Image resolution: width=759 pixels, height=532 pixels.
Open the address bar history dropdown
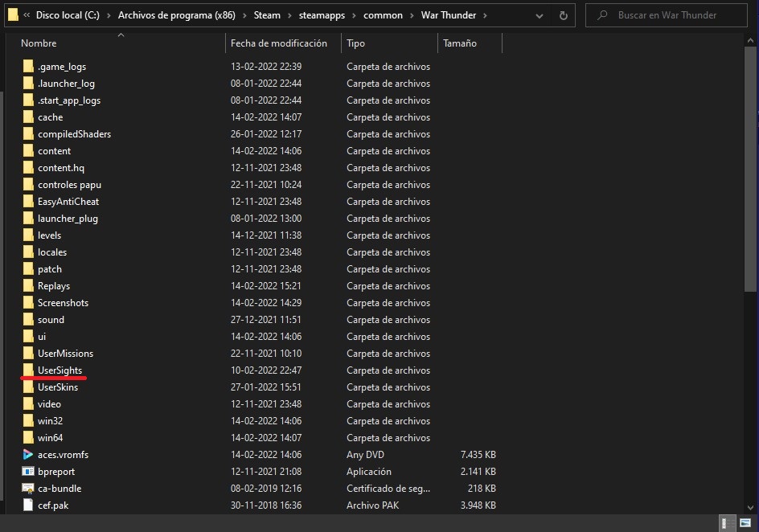point(540,15)
